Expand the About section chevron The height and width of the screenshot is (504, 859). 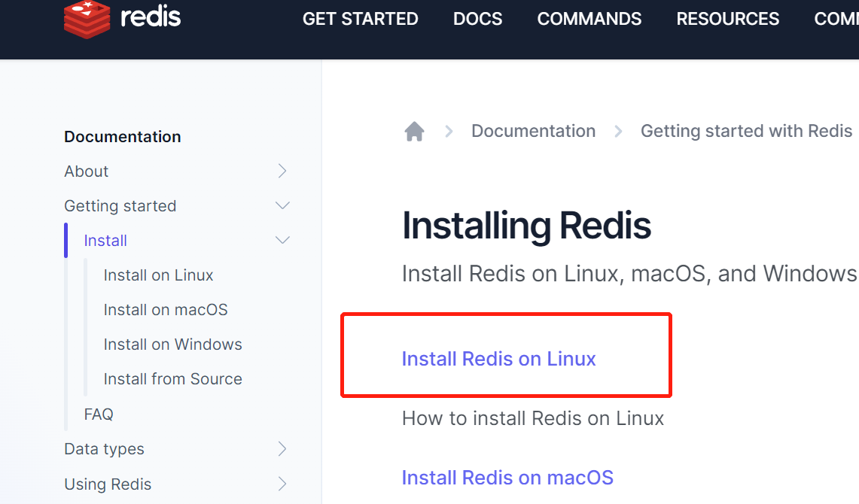282,172
